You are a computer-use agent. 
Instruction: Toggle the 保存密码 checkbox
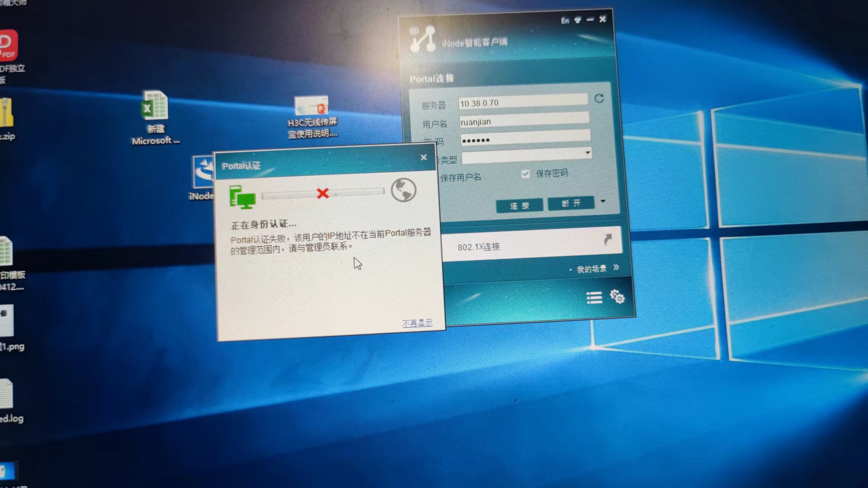pyautogui.click(x=526, y=174)
